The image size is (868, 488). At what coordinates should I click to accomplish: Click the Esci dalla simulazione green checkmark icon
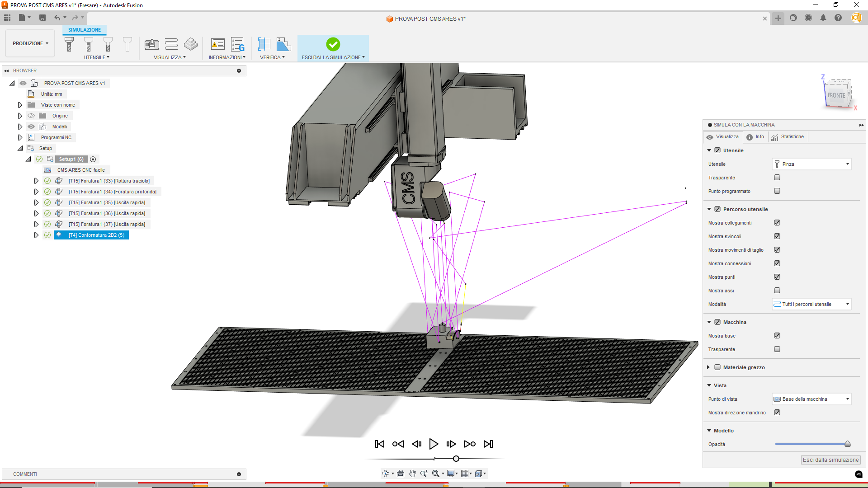pos(333,45)
